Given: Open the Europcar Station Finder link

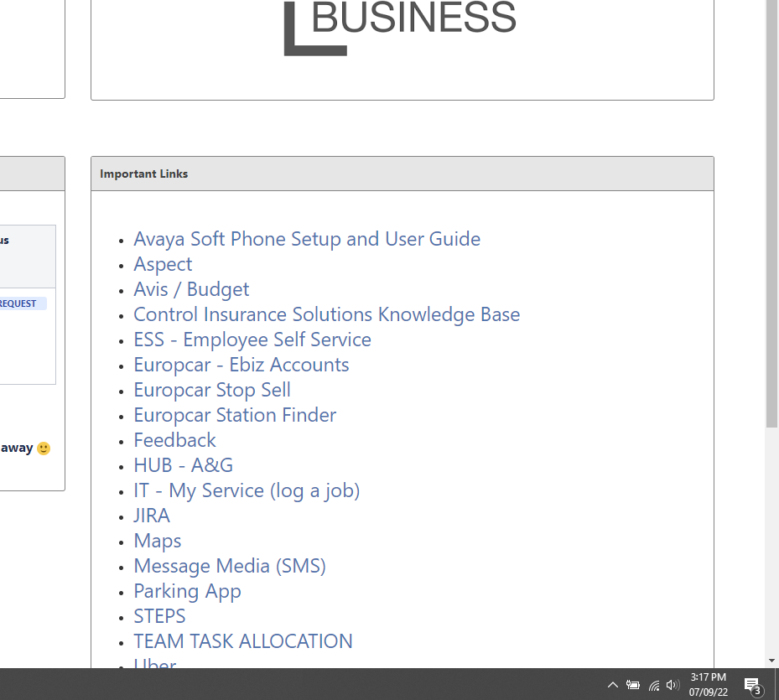Looking at the screenshot, I should (235, 415).
